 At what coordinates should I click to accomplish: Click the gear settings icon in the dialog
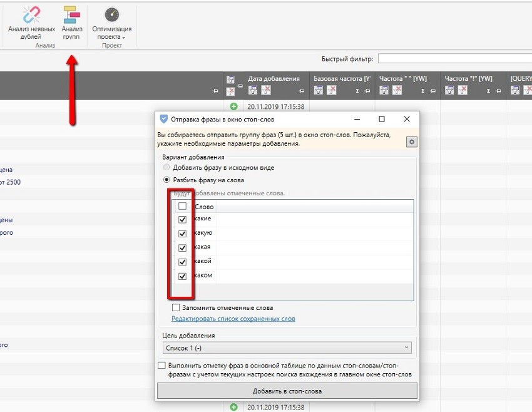(412, 142)
